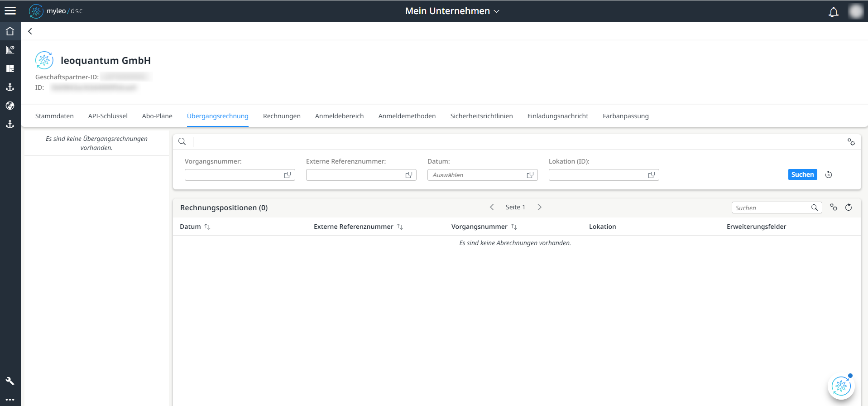Go to previous page of Rechnungspositionen
This screenshot has width=868, height=406.
[492, 207]
